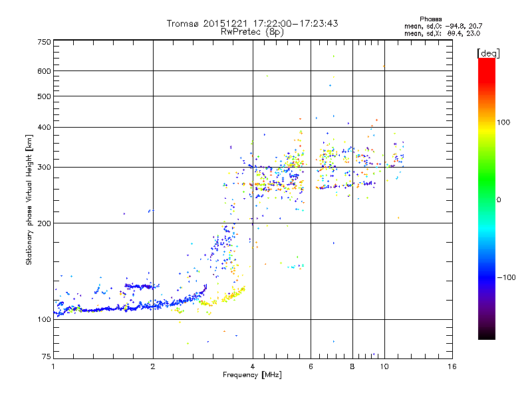The height and width of the screenshot is (399, 532).
Task: Click the colorbar tick label '100'
Action: (503, 122)
